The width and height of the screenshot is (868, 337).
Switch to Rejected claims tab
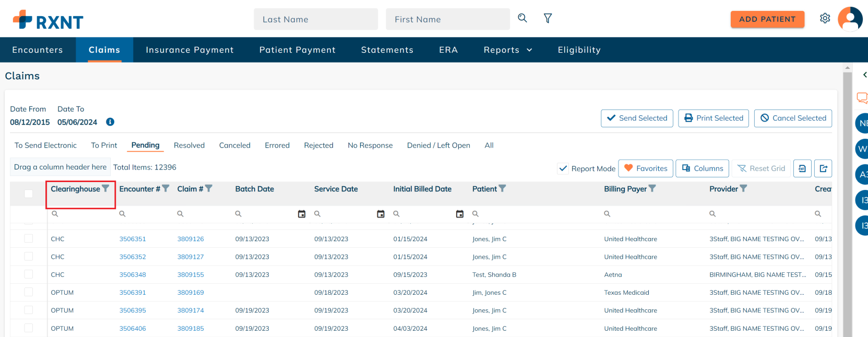(319, 146)
